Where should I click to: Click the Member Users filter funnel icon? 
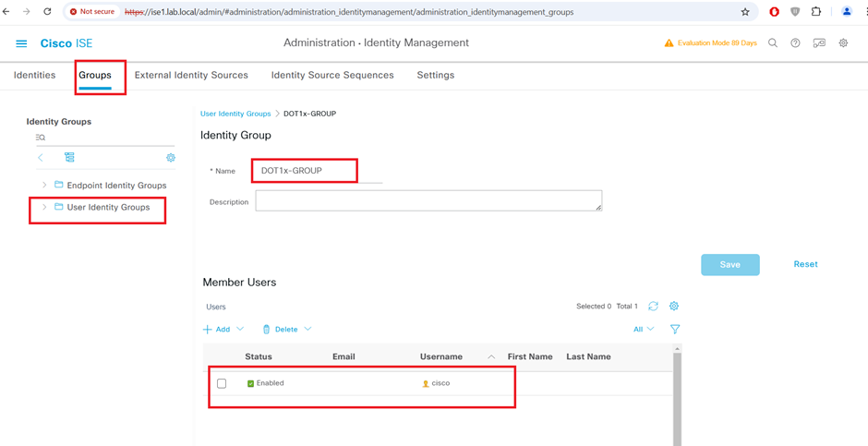click(675, 329)
